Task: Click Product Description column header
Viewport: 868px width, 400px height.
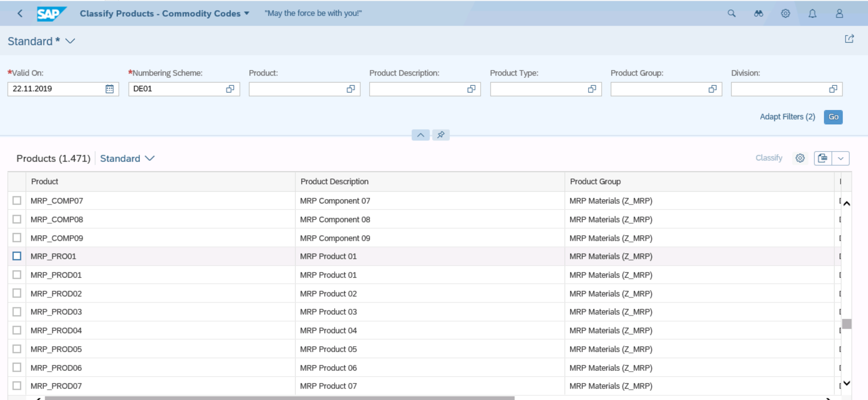Action: 430,181
